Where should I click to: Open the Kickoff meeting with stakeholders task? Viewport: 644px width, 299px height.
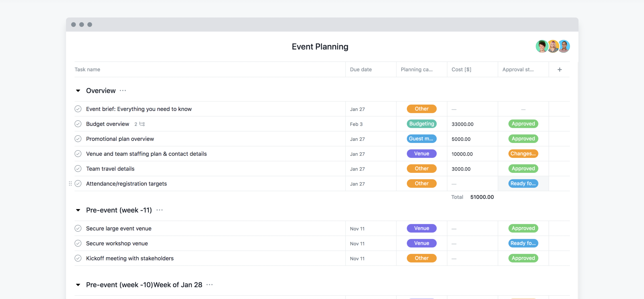[130, 258]
